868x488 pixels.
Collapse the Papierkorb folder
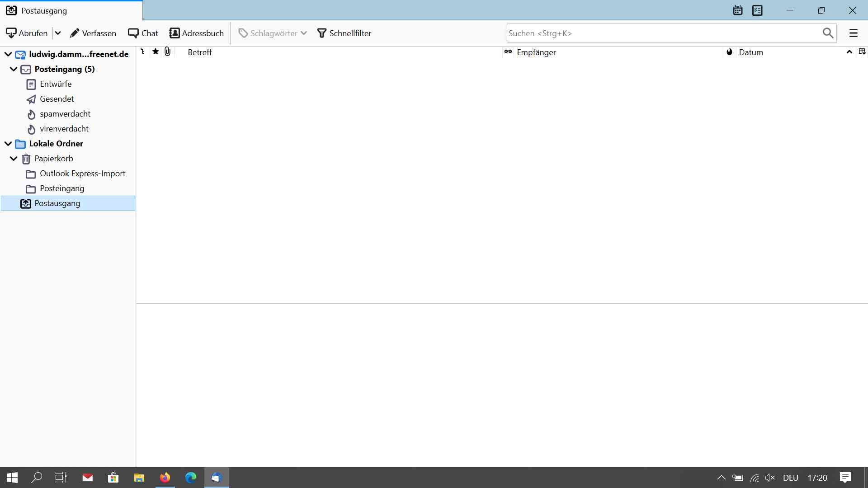pos(14,159)
